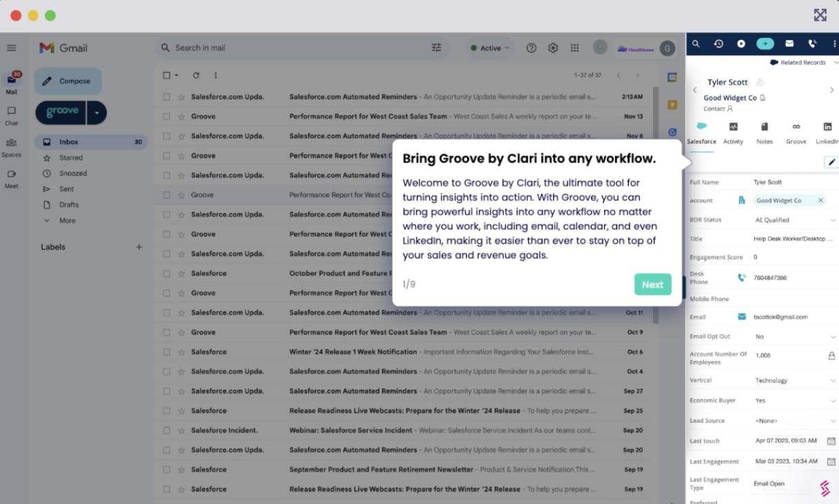Check the box for the Winter '24 Release email
The height and width of the screenshot is (504, 839).
click(167, 352)
